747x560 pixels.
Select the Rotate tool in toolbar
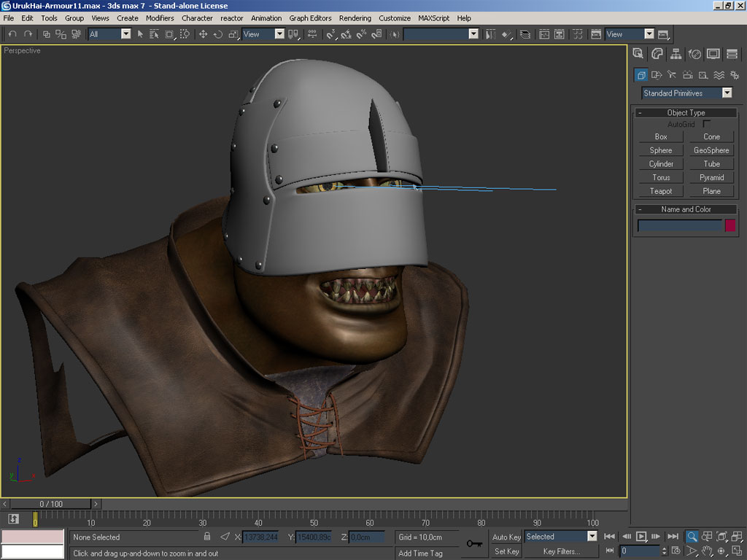pyautogui.click(x=217, y=34)
